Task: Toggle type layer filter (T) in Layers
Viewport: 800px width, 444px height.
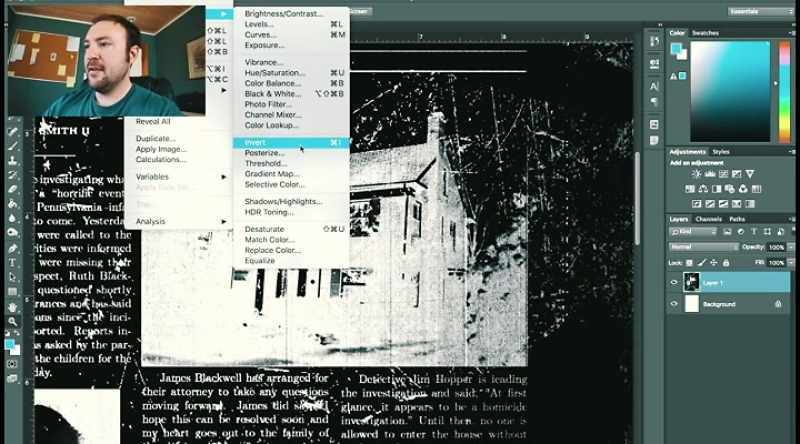Action: coord(754,232)
